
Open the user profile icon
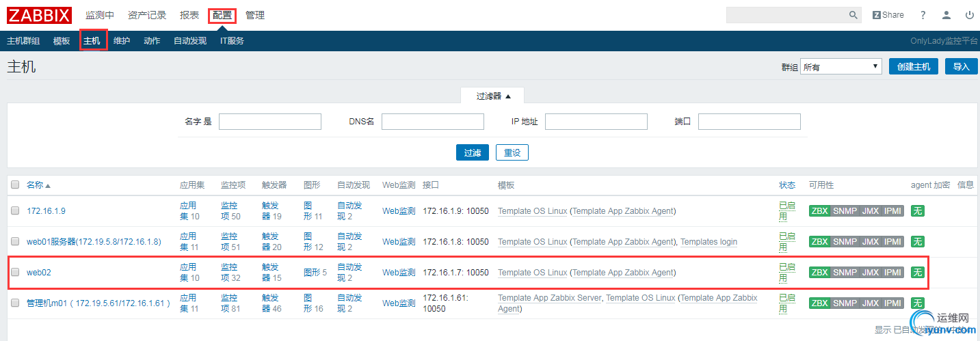(x=946, y=15)
